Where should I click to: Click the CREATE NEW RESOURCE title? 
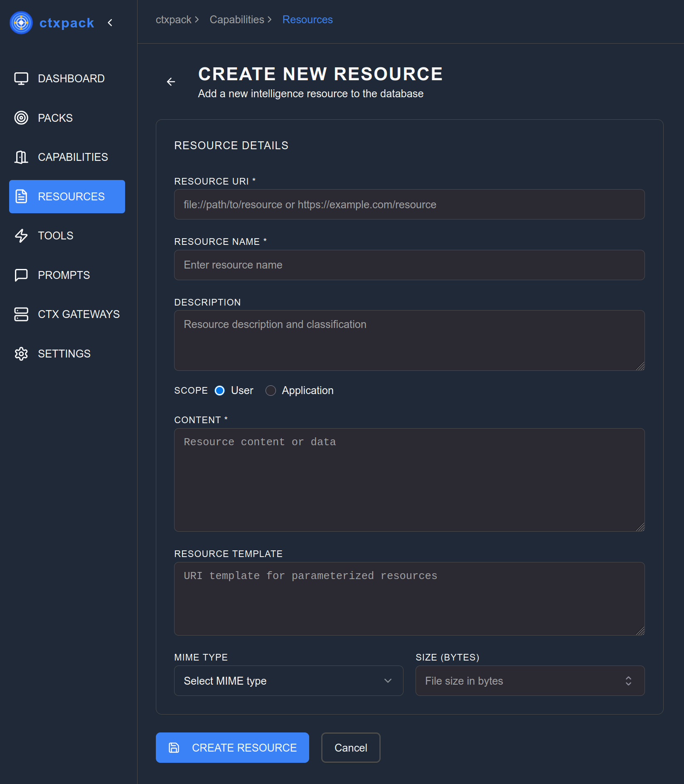320,74
